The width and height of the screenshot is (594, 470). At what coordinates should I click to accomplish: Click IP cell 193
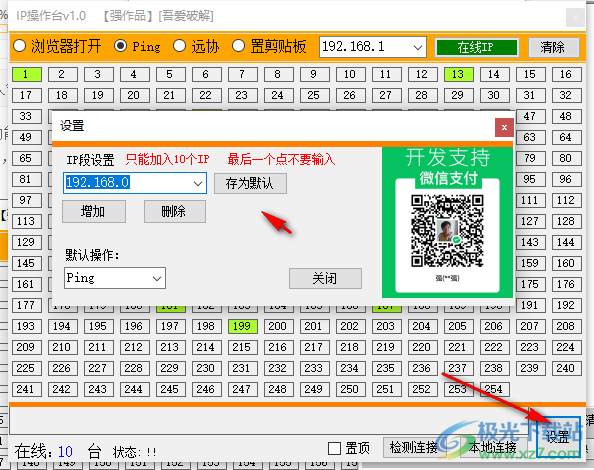tap(27, 326)
